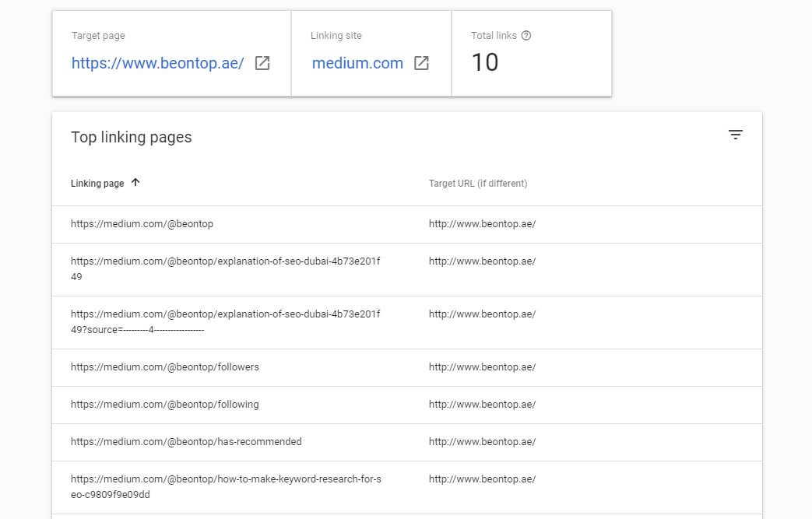Click the Total links value 10

point(485,62)
